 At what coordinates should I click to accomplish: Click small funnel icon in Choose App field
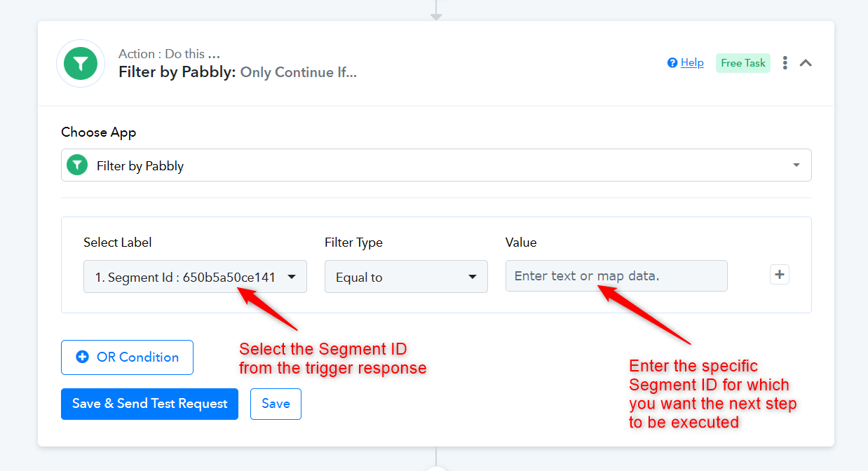(x=76, y=165)
